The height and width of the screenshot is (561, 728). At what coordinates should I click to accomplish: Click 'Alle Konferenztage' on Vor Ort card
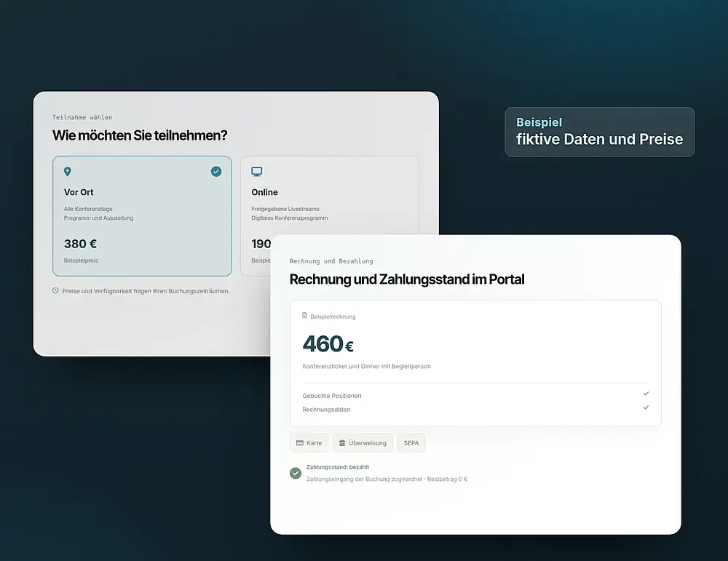coord(88,209)
